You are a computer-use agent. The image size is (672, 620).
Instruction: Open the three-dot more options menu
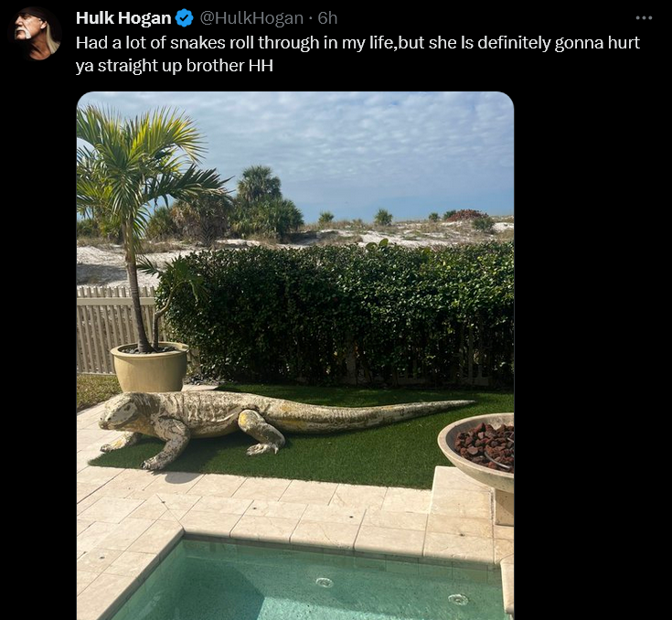[644, 18]
